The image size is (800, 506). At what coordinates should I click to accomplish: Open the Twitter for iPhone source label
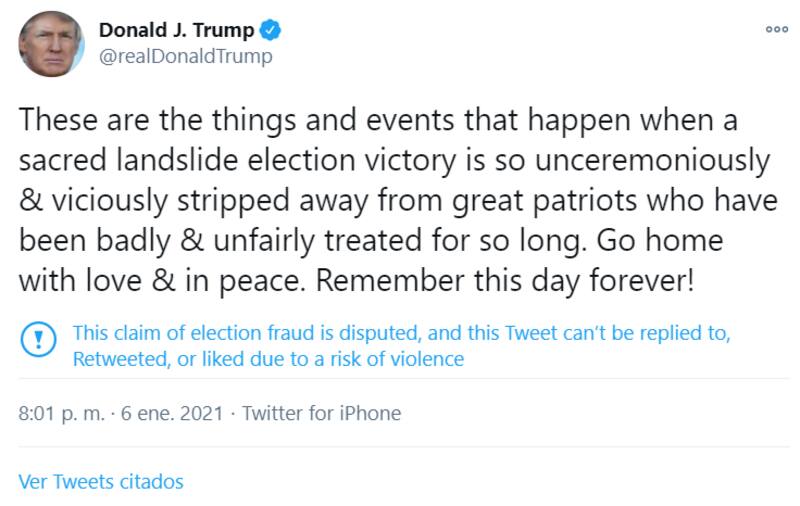(x=322, y=413)
